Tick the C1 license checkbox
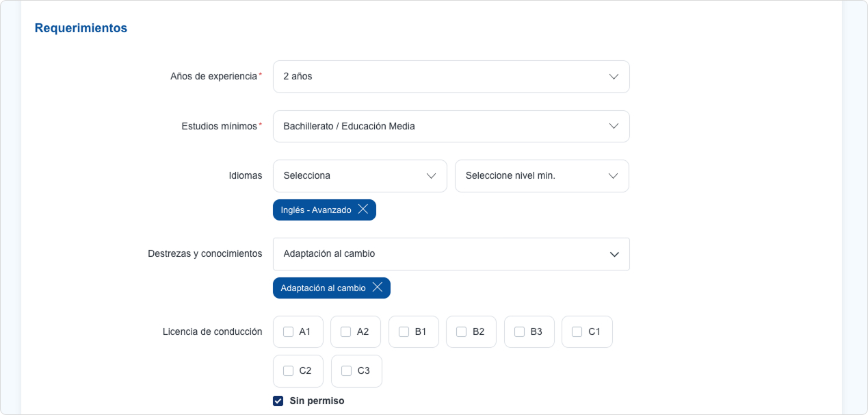Viewport: 868px width, 415px height. 577,332
